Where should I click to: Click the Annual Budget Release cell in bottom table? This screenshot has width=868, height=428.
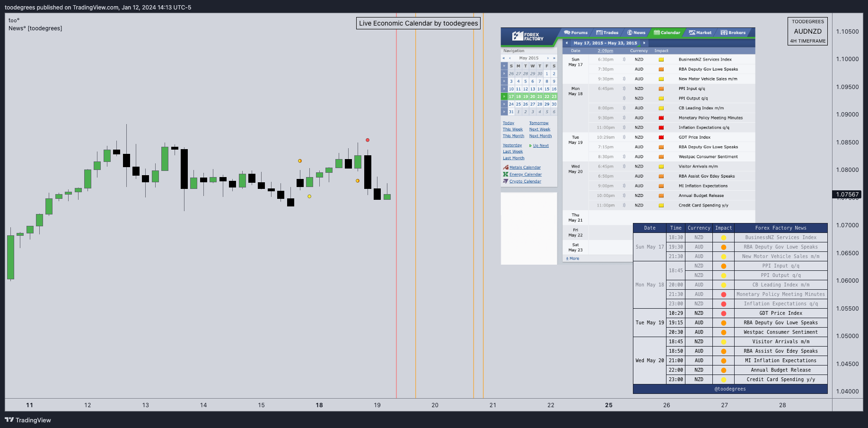(x=780, y=370)
